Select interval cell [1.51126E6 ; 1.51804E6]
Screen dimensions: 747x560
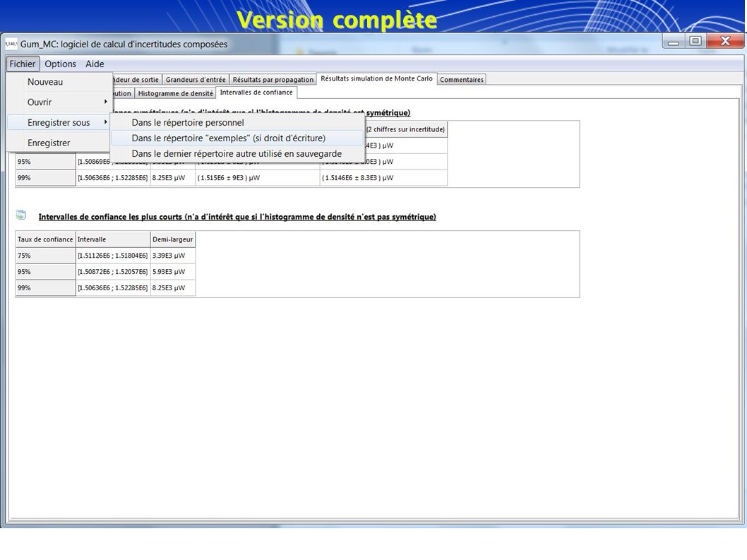click(x=113, y=256)
